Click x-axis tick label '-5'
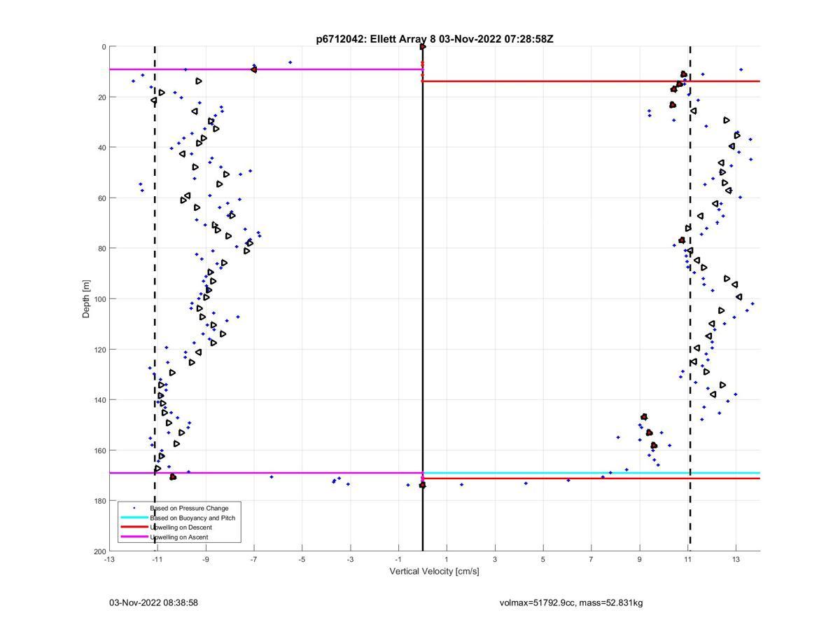Viewport: 840px width, 620px height. point(302,560)
